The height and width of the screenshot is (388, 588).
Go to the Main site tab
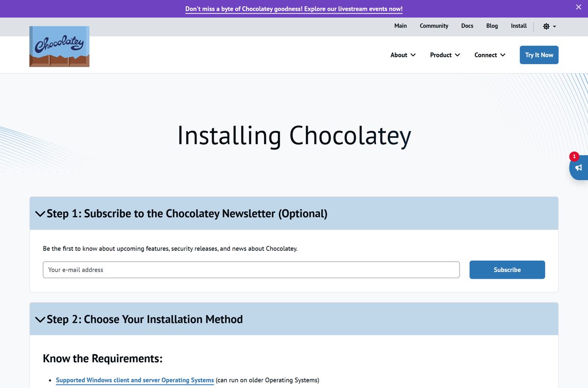click(x=400, y=26)
